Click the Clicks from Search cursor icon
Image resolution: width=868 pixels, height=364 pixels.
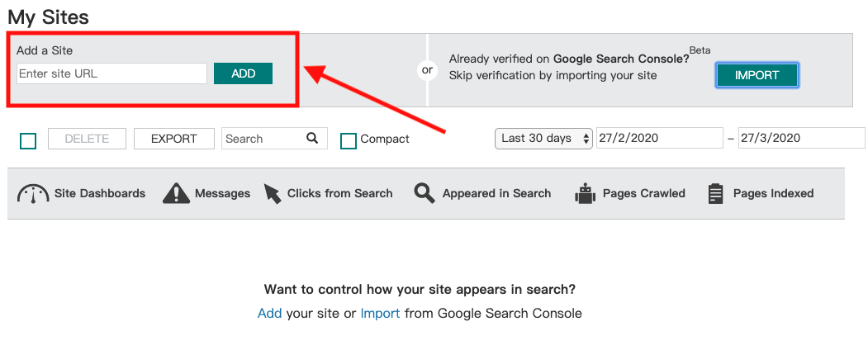tap(273, 194)
